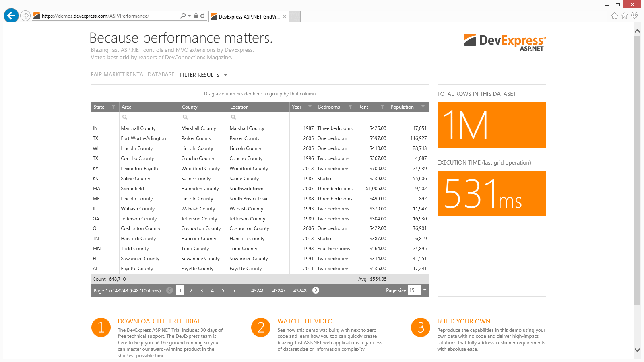Close the DevExpress ASP.NET GridView tab
Viewport: 644px width, 362px height.
(x=285, y=16)
